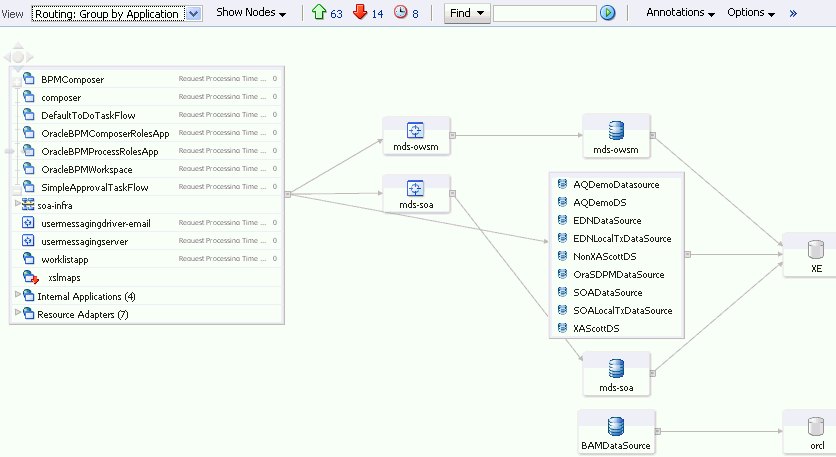Click the count 14 down link

point(377,14)
